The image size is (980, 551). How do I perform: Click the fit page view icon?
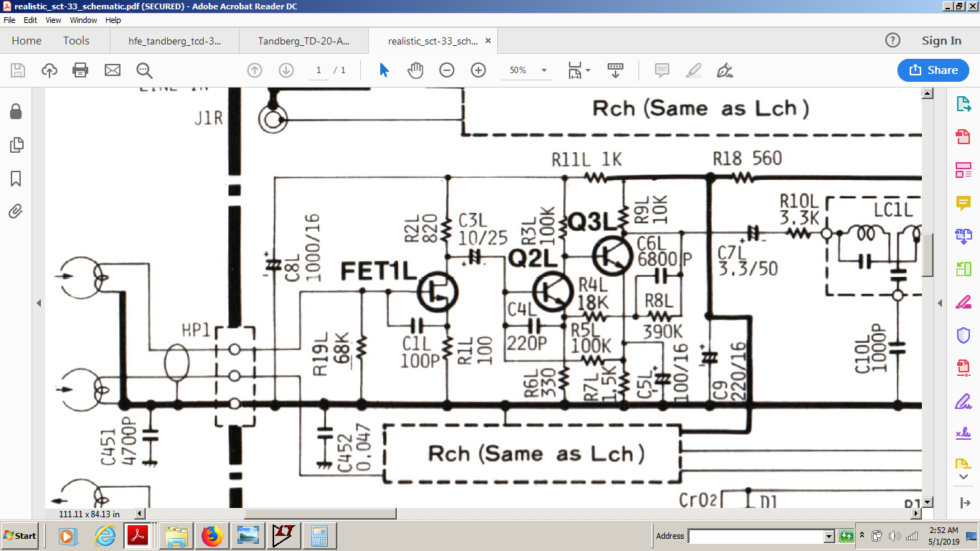coord(575,70)
